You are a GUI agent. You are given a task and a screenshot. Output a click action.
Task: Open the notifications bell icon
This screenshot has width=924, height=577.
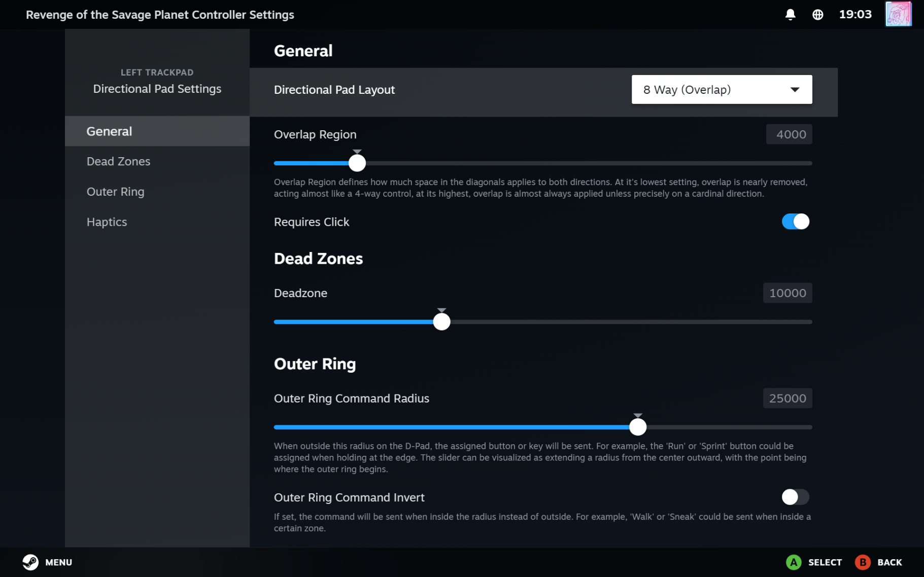(790, 15)
